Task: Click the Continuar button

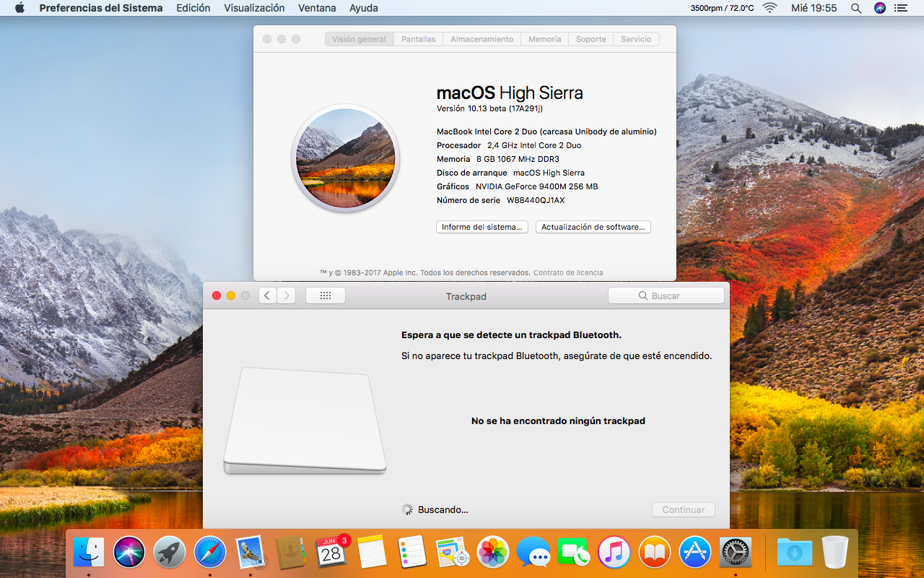Action: (684, 509)
